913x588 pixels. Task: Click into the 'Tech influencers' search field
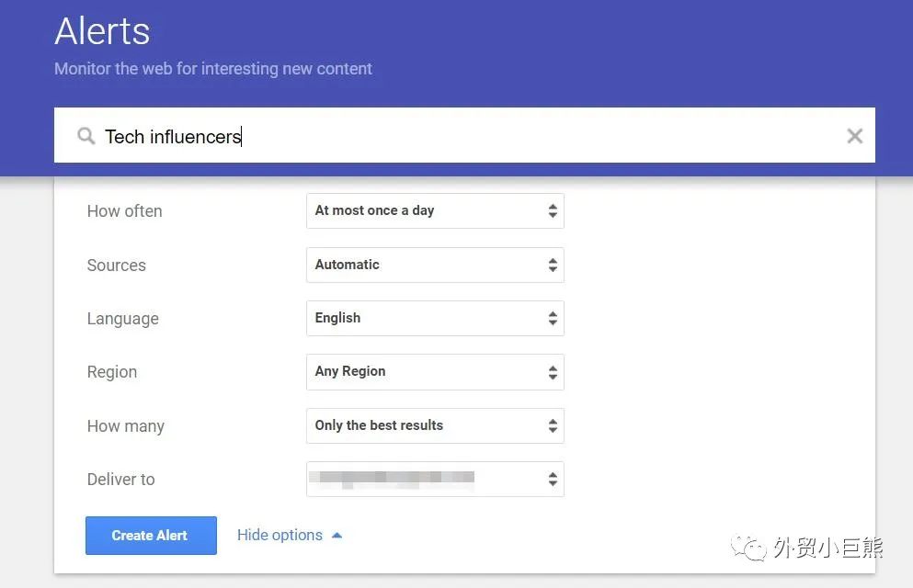(x=460, y=136)
